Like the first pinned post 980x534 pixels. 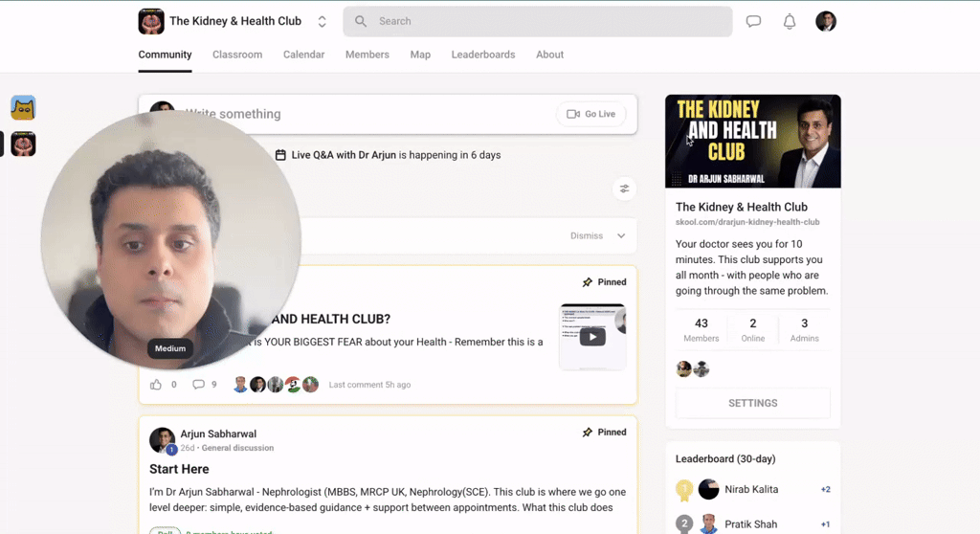[156, 385]
